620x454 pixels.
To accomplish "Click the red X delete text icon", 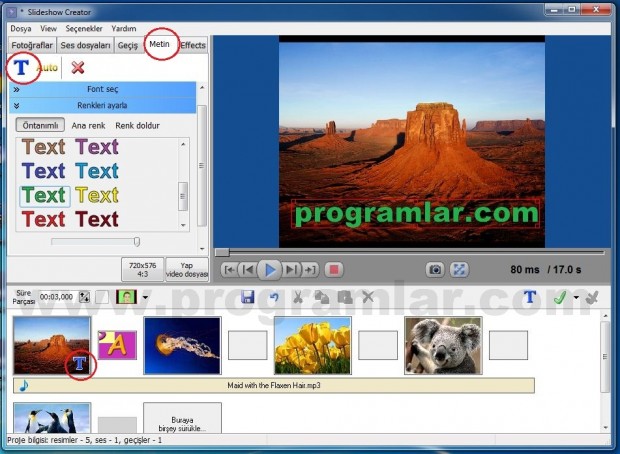I will pyautogui.click(x=78, y=68).
